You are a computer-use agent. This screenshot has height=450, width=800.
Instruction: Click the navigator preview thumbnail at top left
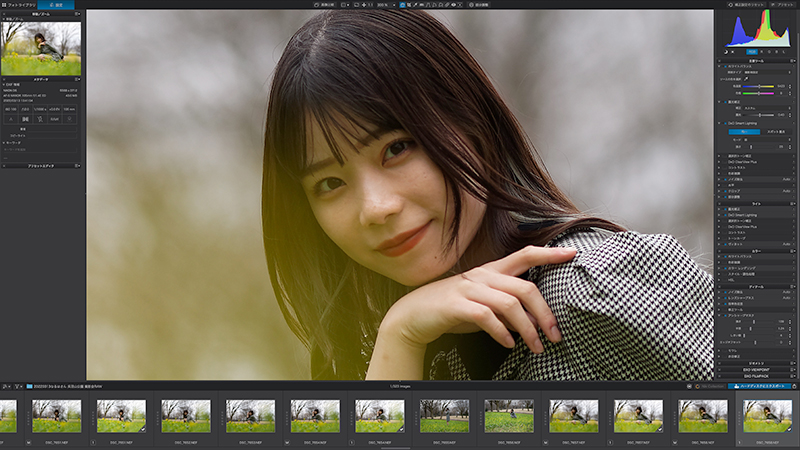pyautogui.click(x=41, y=48)
